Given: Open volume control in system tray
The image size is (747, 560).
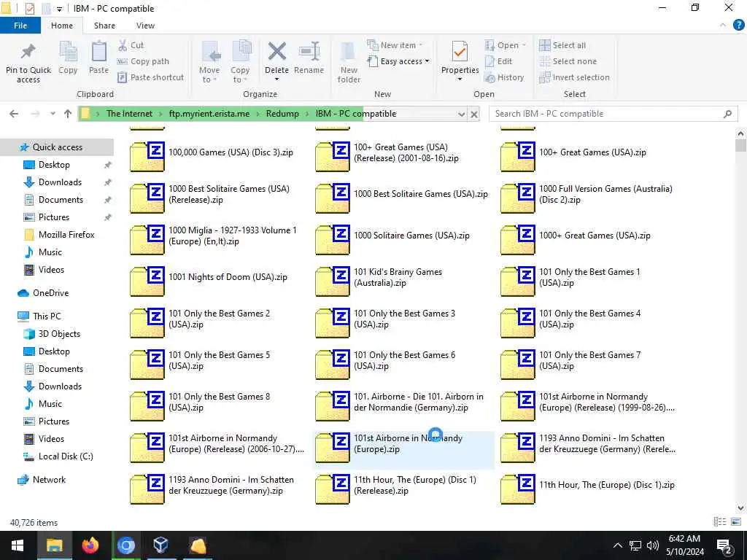Looking at the screenshot, I should click(653, 545).
